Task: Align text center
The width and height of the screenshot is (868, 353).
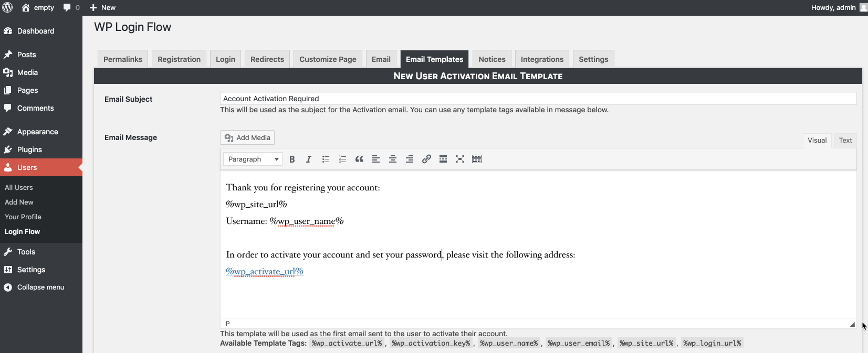Action: click(x=393, y=159)
